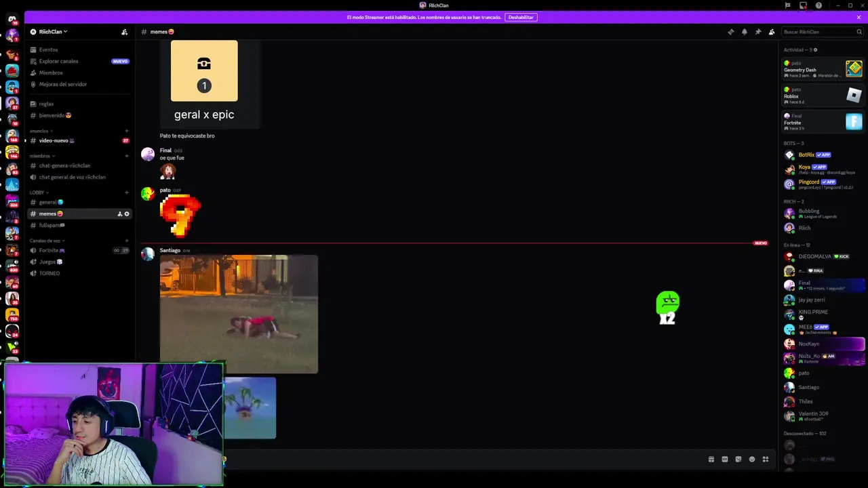Click the Deshabilitar button in the banner
This screenshot has width=868, height=488.
click(x=521, y=17)
